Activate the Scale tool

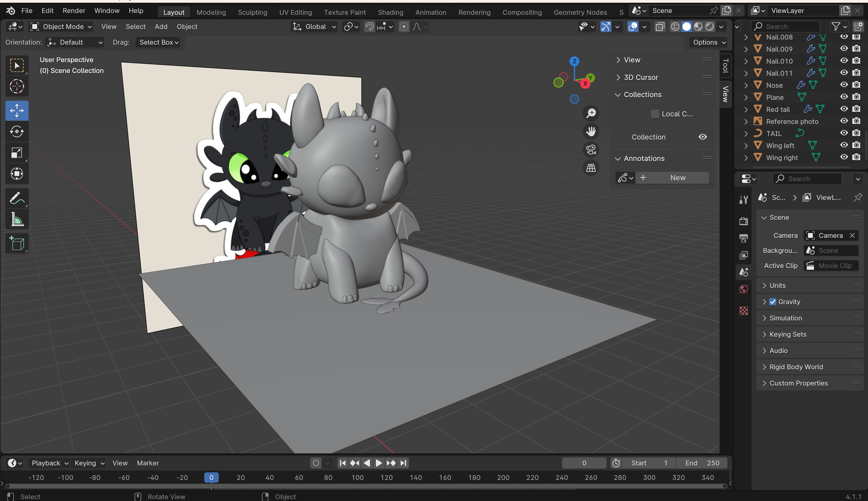[x=17, y=153]
